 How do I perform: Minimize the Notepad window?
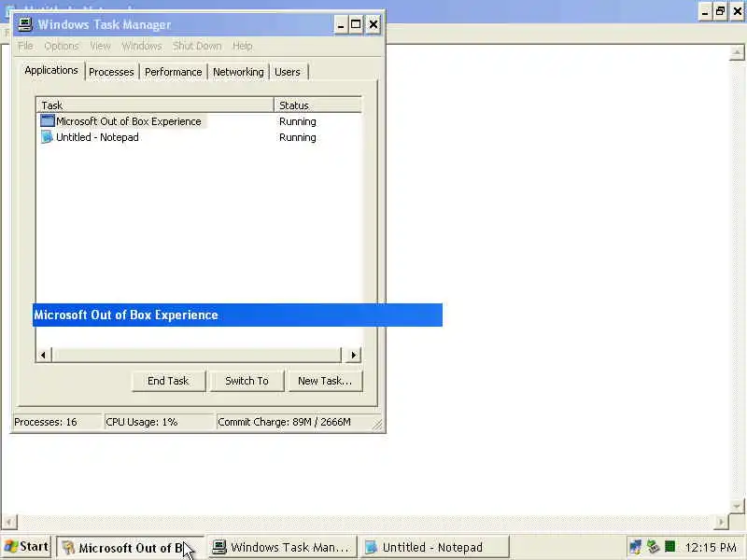coord(705,11)
